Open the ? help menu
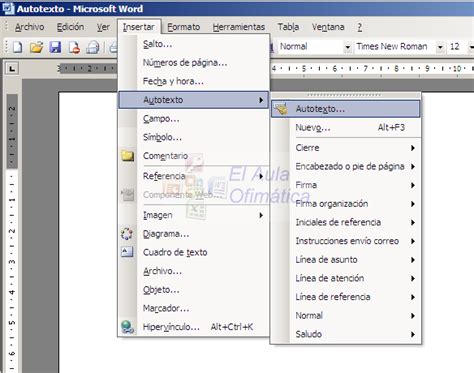The image size is (474, 373). click(360, 27)
